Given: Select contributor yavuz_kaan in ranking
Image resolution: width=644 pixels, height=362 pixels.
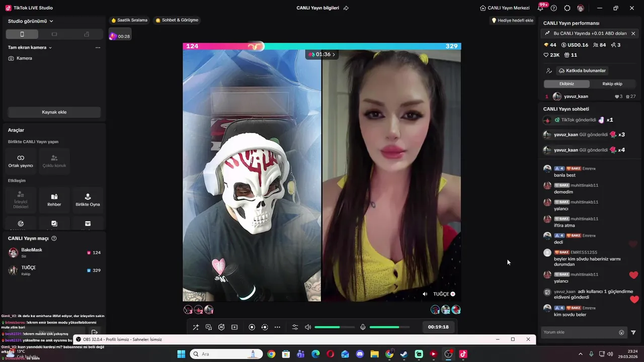Looking at the screenshot, I should point(590,97).
